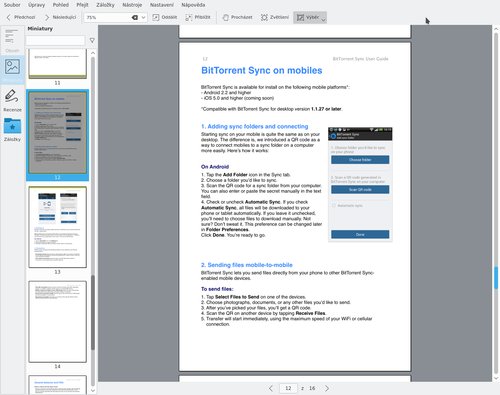Select page 14 thumbnail
The image size is (500, 395).
(x=57, y=322)
